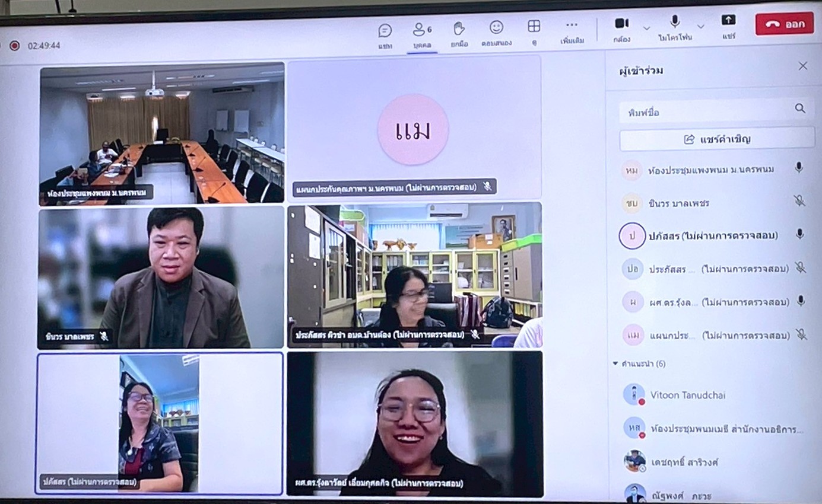Click the red recording indicator icon
The height and width of the screenshot is (504, 822).
pos(14,46)
